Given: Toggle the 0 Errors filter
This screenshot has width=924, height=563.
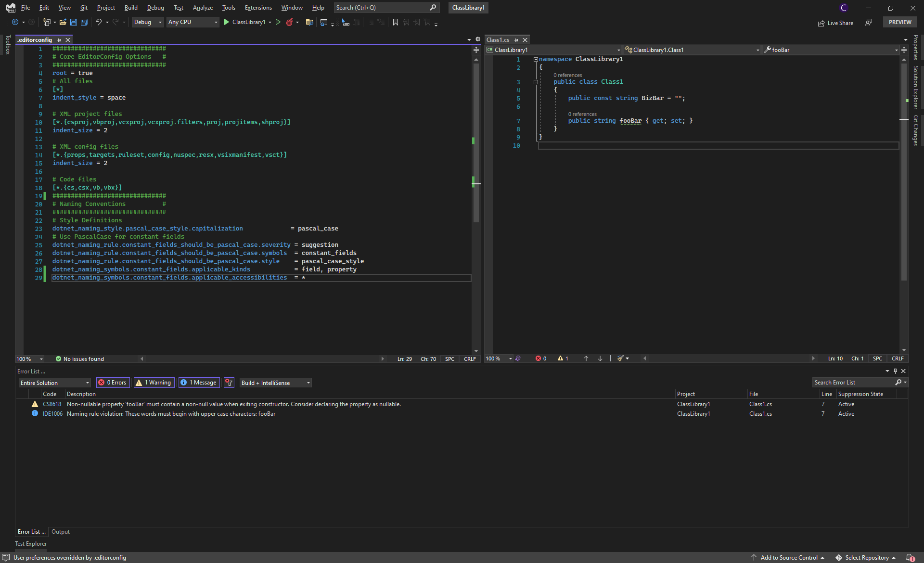Looking at the screenshot, I should point(113,383).
